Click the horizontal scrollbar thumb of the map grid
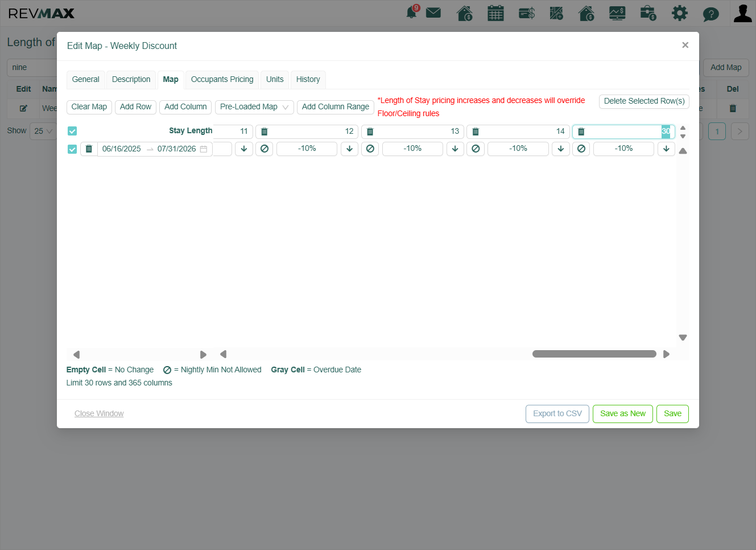This screenshot has height=550, width=756. (x=594, y=354)
